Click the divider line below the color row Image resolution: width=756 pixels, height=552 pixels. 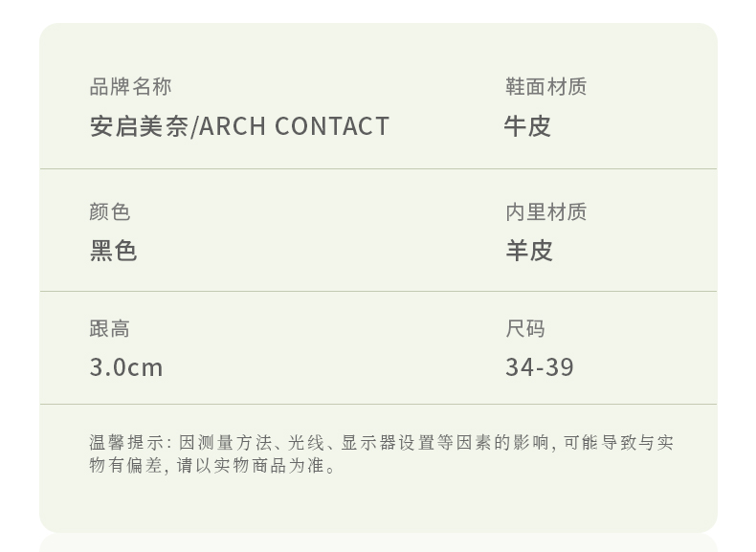378,292
